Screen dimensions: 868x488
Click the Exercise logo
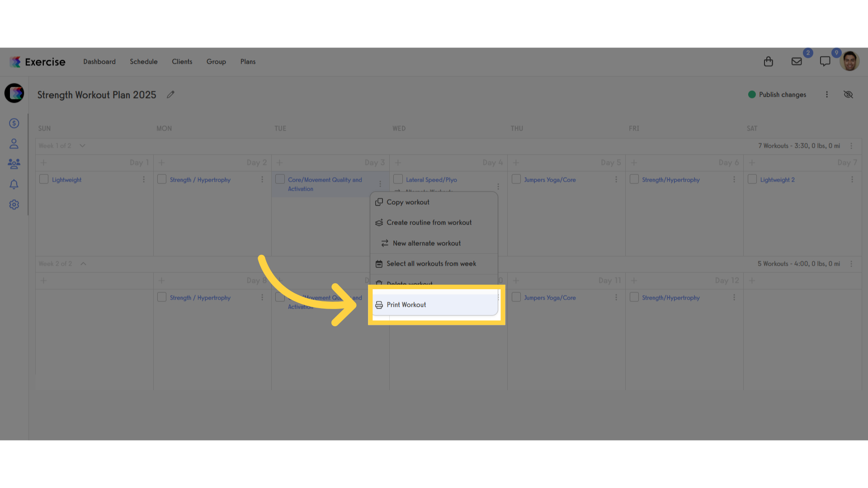(38, 62)
